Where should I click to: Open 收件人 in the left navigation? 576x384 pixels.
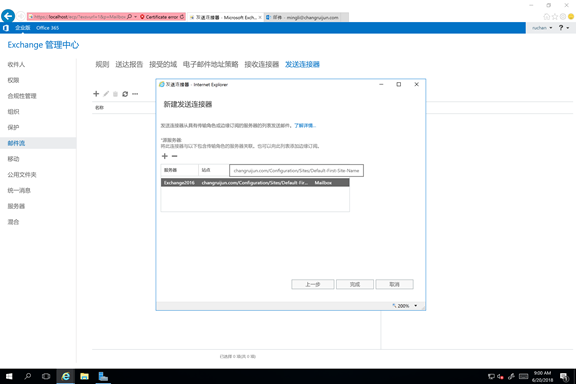pos(16,65)
